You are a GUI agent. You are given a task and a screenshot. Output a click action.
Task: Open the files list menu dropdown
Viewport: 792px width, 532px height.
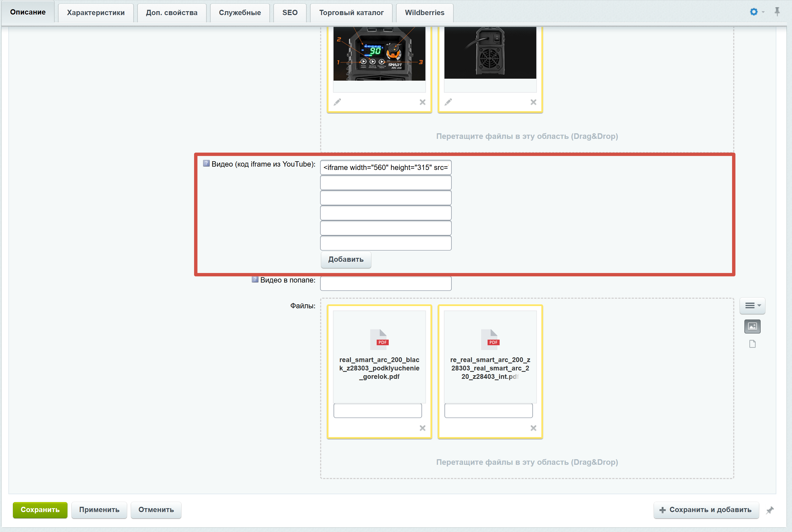tap(752, 306)
